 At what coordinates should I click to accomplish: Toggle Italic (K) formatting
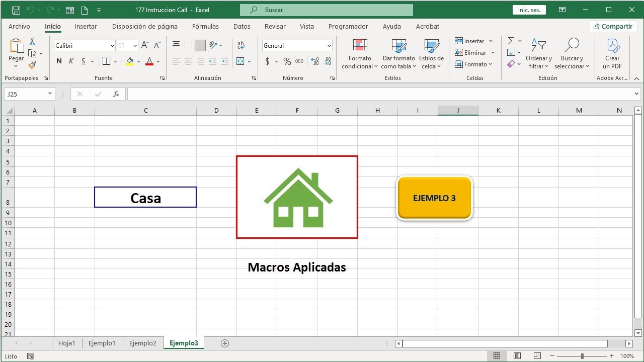[71, 61]
